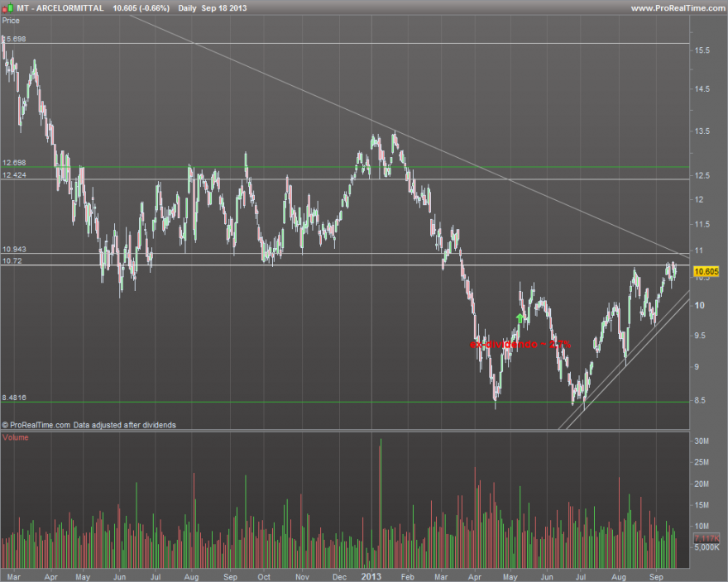Click 25M on the volume axis
Viewport: 728px width, 582px height.
[x=702, y=462]
